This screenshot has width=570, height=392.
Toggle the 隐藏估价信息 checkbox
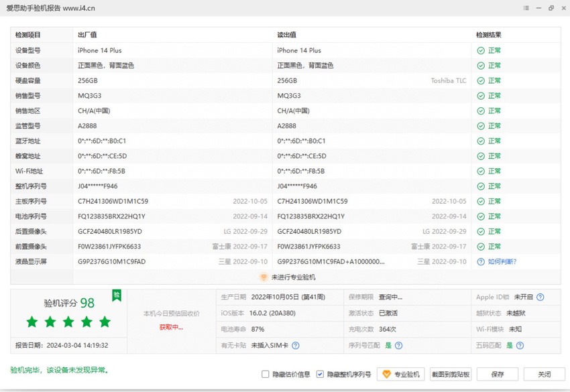pos(266,374)
